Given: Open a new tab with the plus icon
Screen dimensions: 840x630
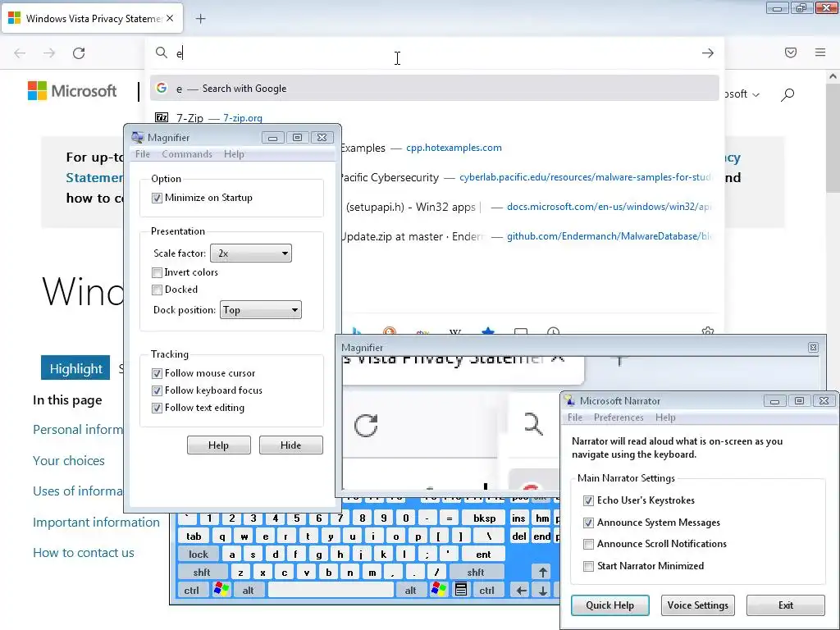Looking at the screenshot, I should [x=200, y=19].
